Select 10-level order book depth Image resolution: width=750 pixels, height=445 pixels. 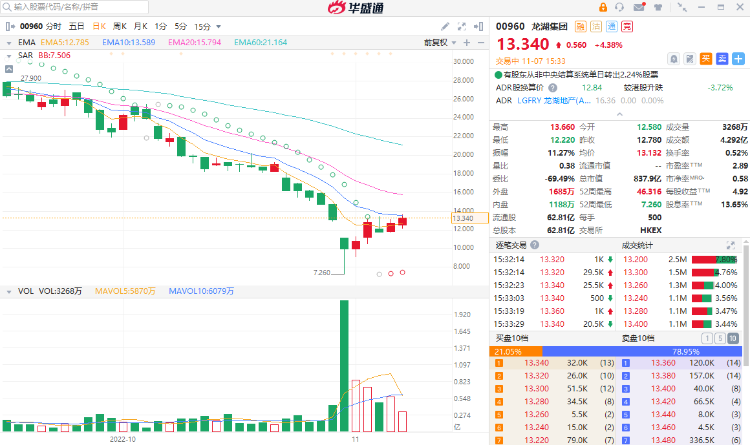coord(733,338)
